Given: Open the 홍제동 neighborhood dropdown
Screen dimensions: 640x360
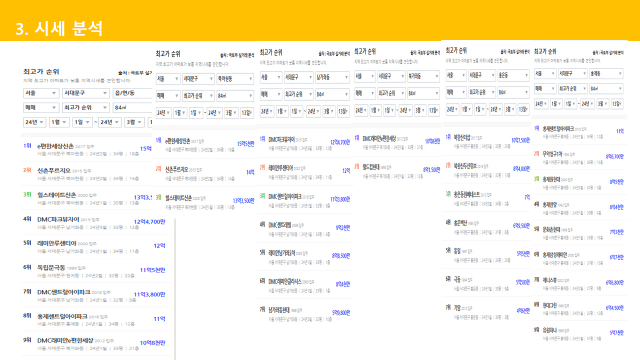Looking at the screenshot, I should tap(606, 74).
